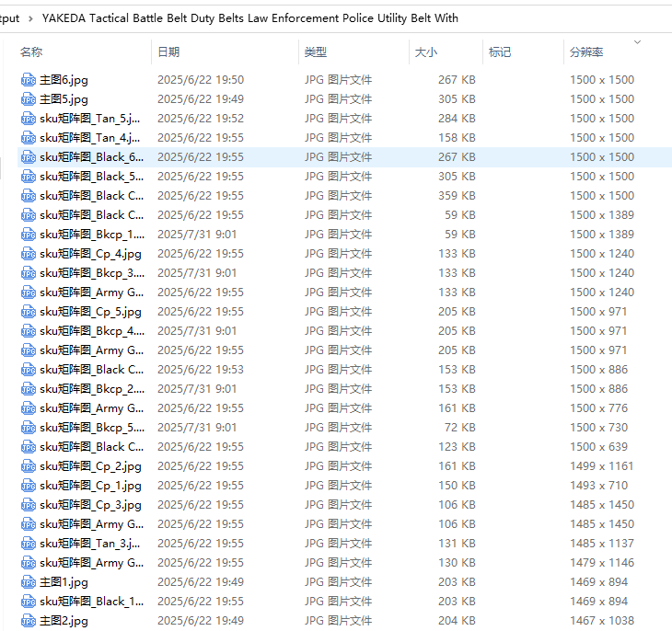Select the icon of the 130 KB Army G file
Viewport: 672px width, 631px height.
click(x=29, y=562)
